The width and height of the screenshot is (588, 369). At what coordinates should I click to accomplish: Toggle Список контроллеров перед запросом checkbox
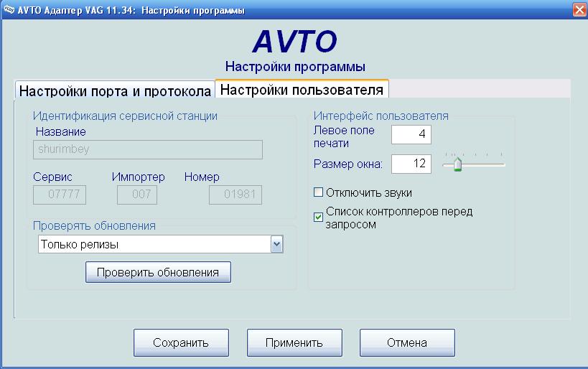[318, 217]
